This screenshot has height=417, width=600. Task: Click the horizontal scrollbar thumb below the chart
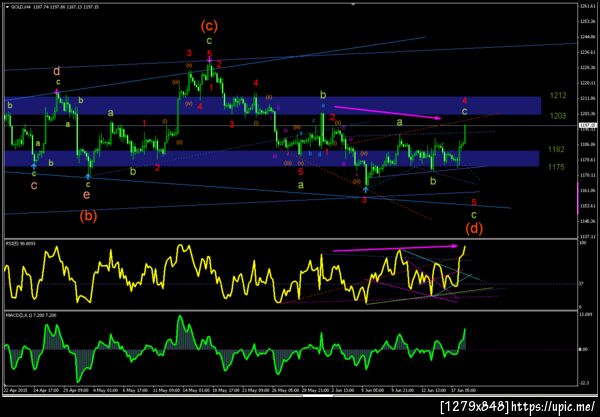[x=318, y=396]
